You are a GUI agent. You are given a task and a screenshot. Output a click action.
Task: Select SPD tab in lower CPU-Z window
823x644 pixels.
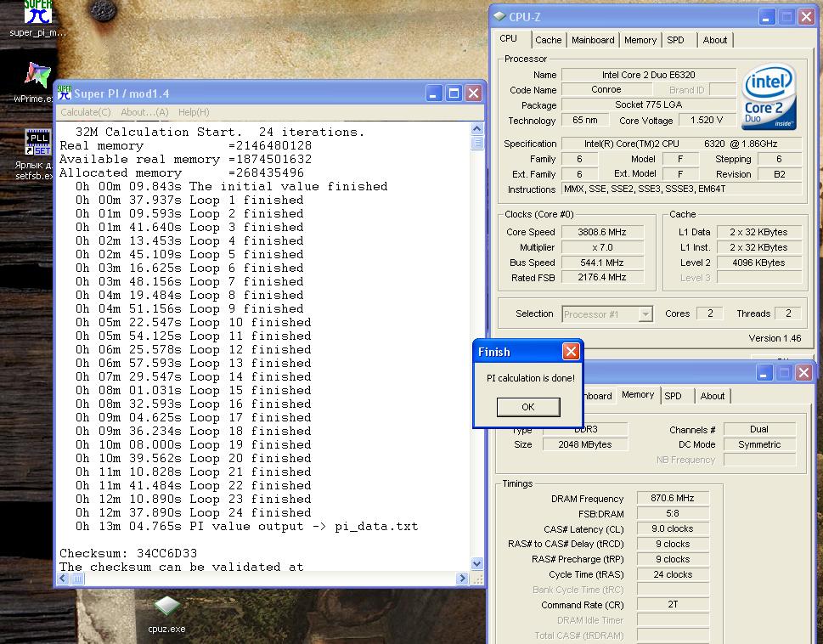pyautogui.click(x=673, y=396)
